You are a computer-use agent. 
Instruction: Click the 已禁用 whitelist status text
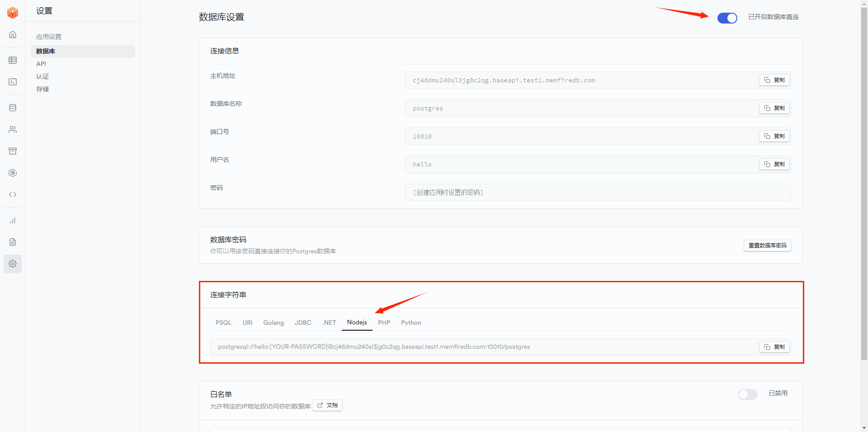[778, 394]
